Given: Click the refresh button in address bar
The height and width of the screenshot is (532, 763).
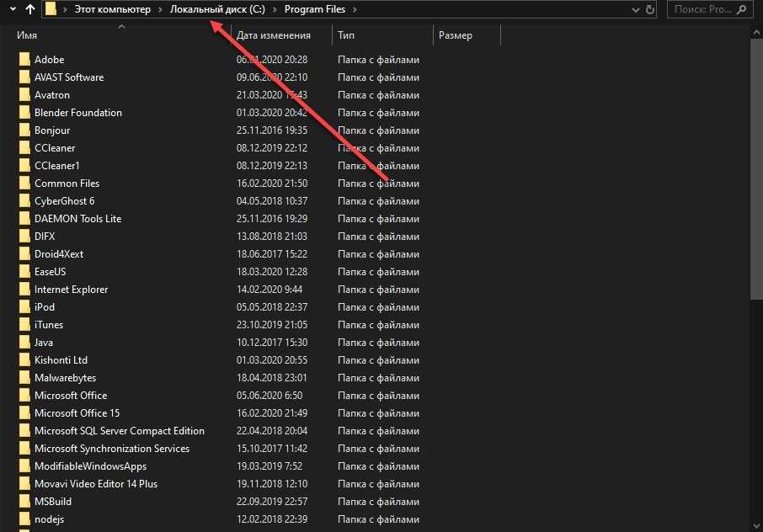Looking at the screenshot, I should [x=649, y=9].
